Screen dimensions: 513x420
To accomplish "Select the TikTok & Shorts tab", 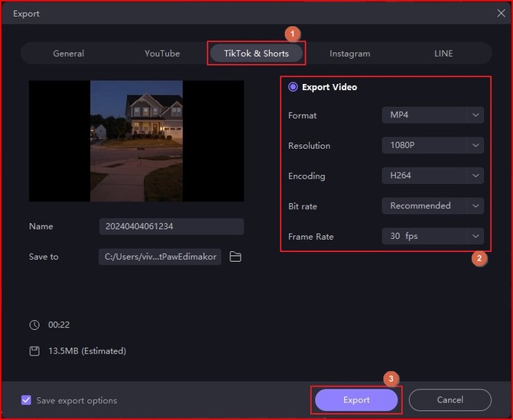I will 256,53.
